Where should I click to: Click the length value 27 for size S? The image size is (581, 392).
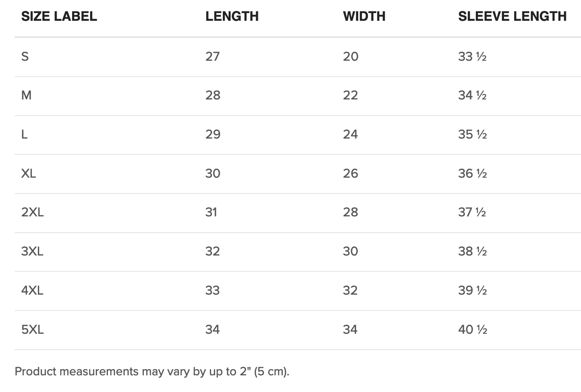click(x=213, y=57)
